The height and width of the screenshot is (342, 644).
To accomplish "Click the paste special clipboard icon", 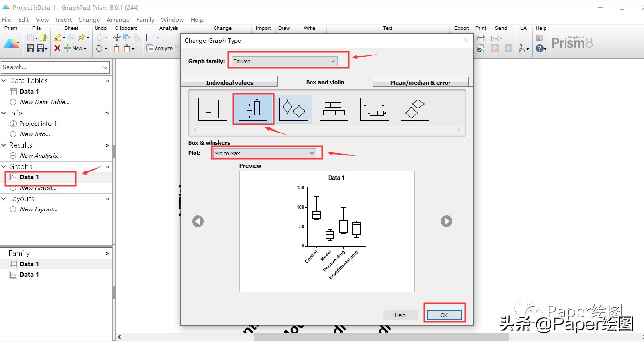I will [x=127, y=48].
